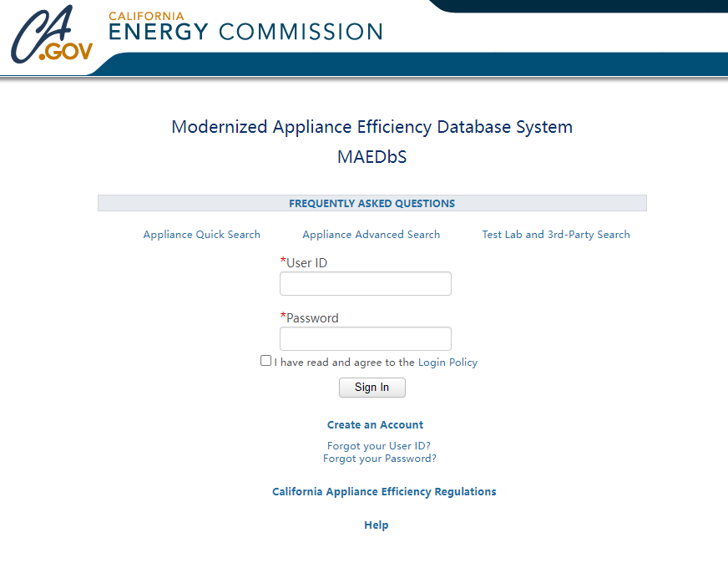This screenshot has width=728, height=563.
Task: Open Appliance Quick Search
Action: click(x=202, y=235)
